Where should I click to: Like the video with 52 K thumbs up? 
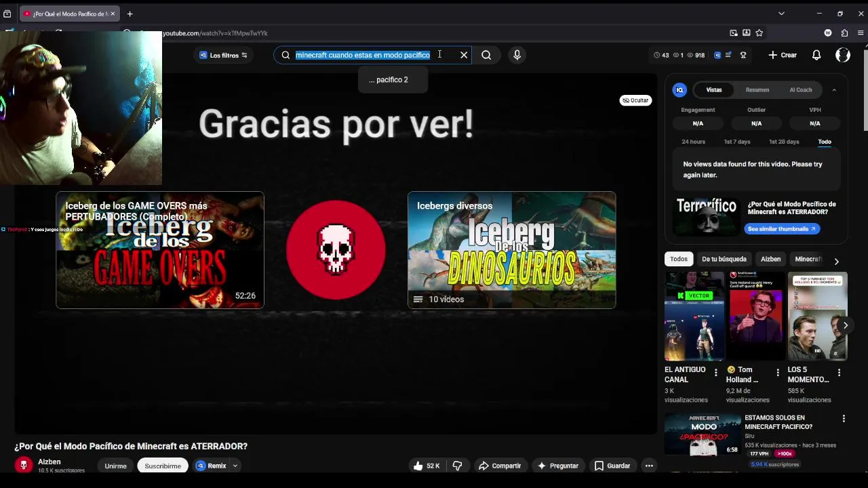point(427,466)
